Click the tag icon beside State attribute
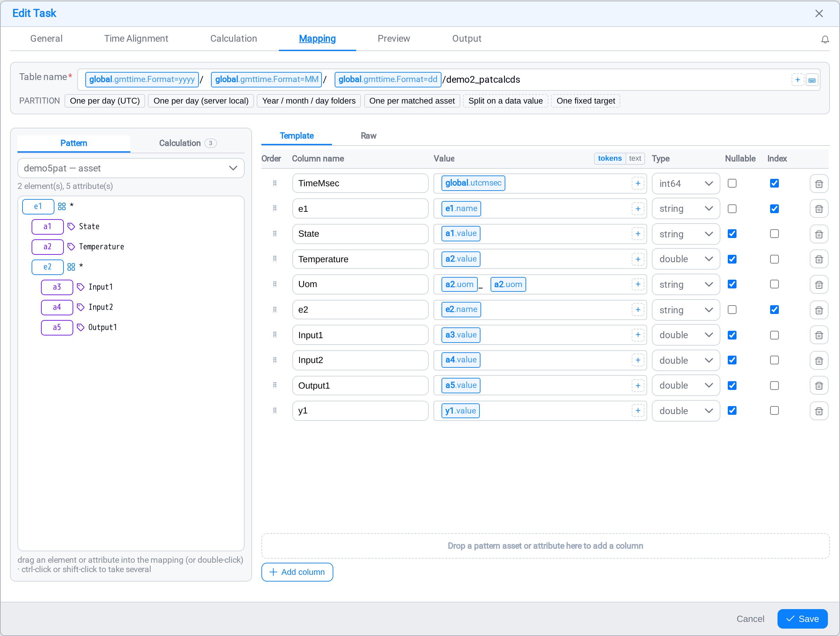 (71, 227)
